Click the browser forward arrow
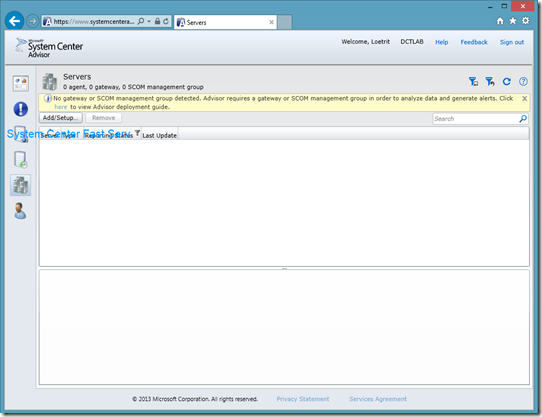Screen dimensions: 542x417 pos(32,21)
